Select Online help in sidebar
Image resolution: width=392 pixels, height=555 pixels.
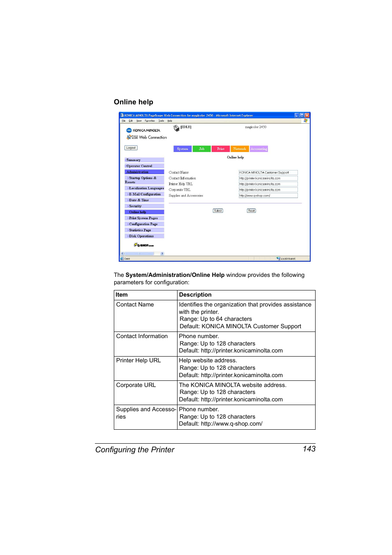click(x=144, y=212)
